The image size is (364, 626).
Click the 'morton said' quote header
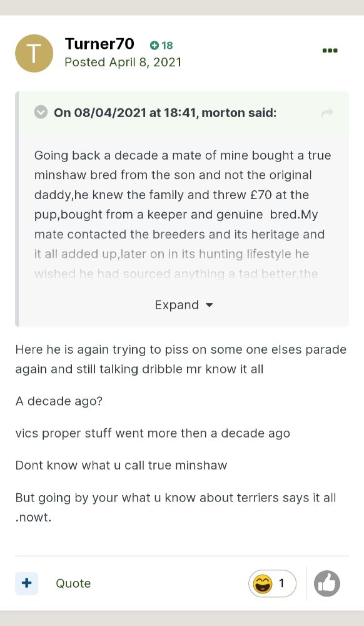point(165,113)
